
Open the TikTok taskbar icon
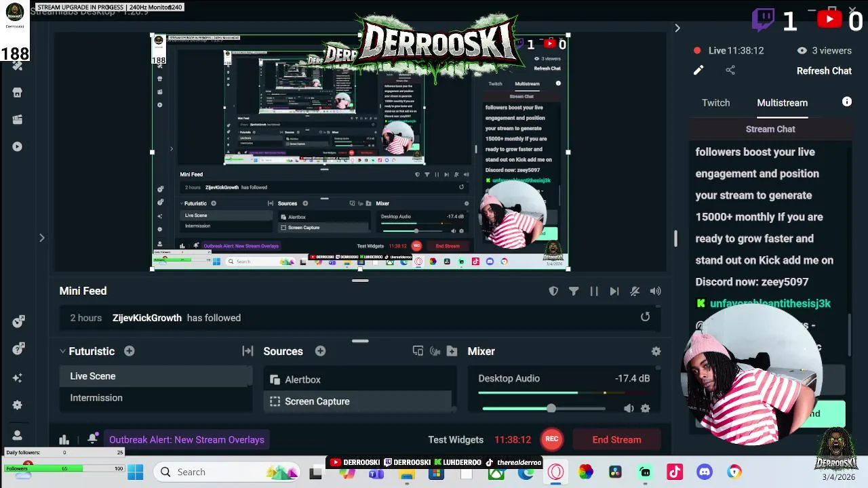[x=675, y=472]
